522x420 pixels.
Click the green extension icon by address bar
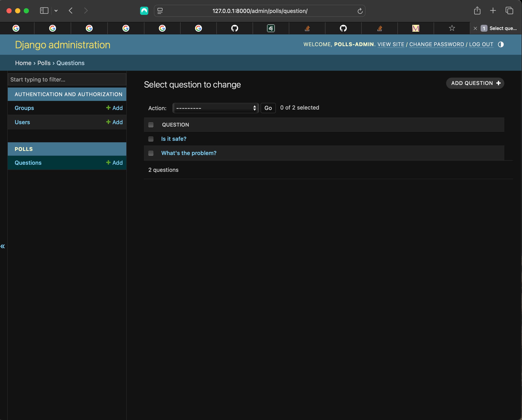click(x=144, y=11)
